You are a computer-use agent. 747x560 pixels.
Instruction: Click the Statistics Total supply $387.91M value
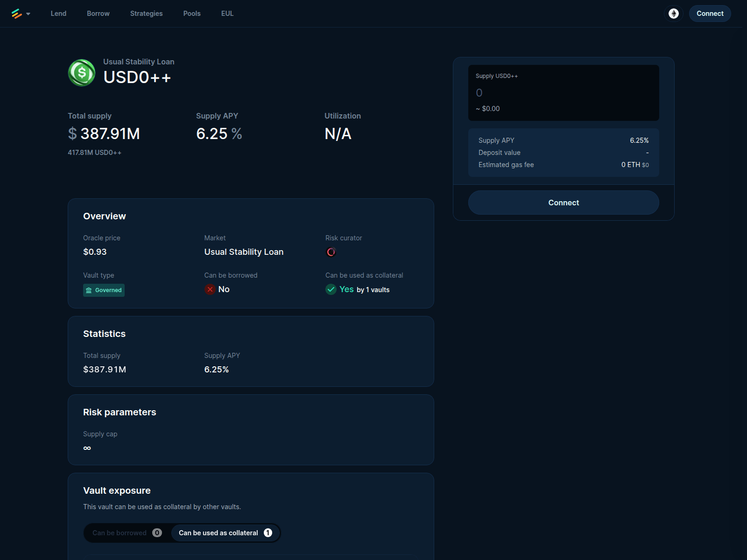pos(105,370)
